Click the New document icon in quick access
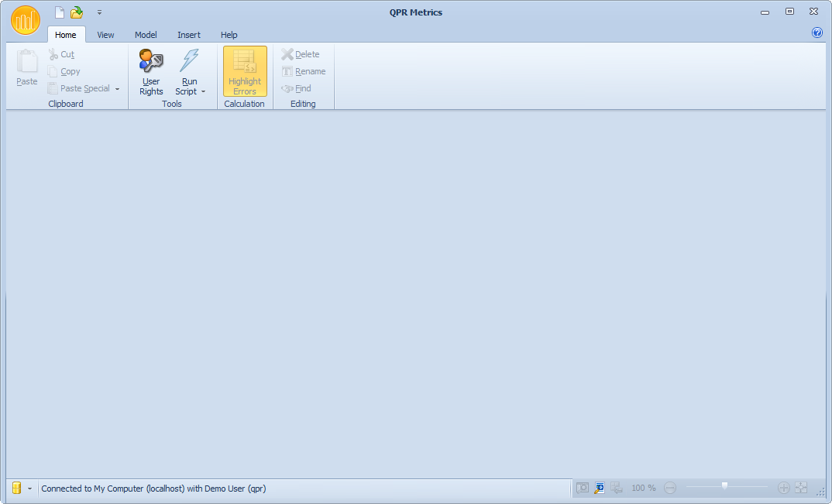This screenshot has height=504, width=832. pos(60,12)
